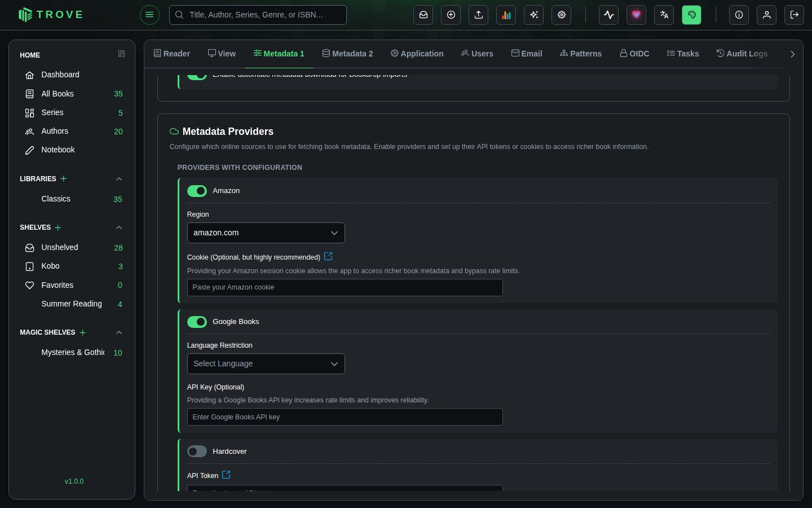
Task: Switch to the Metadata 2 tab
Action: pos(347,54)
